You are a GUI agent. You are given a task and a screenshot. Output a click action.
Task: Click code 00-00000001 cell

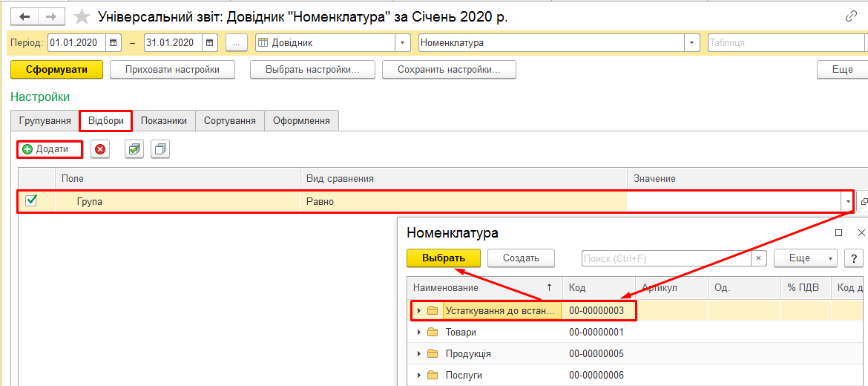pyautogui.click(x=599, y=333)
